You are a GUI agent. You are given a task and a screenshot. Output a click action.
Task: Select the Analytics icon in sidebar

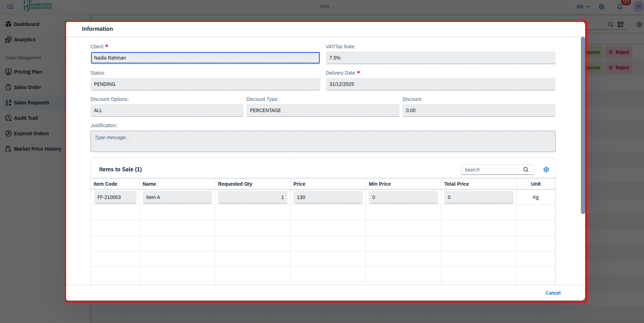pos(24,39)
